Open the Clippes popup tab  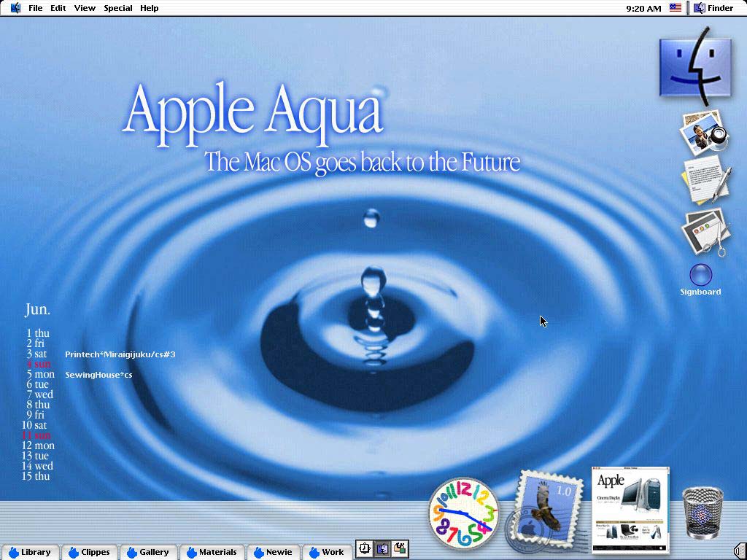pos(89,553)
